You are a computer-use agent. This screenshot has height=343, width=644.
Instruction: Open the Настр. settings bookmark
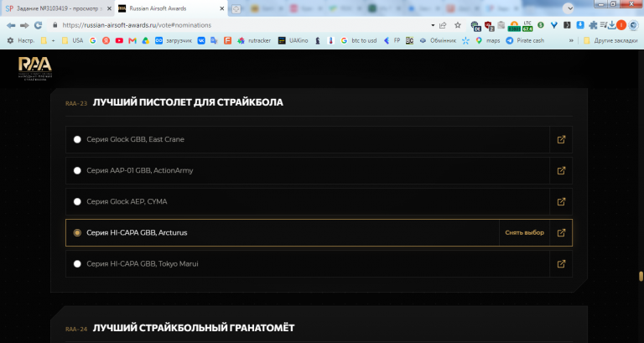pyautogui.click(x=20, y=40)
